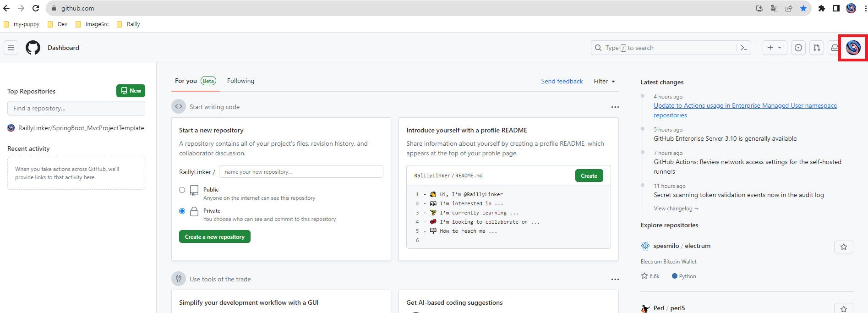Click the translate page icon in address bar
The height and width of the screenshot is (313, 868).
pyautogui.click(x=774, y=8)
